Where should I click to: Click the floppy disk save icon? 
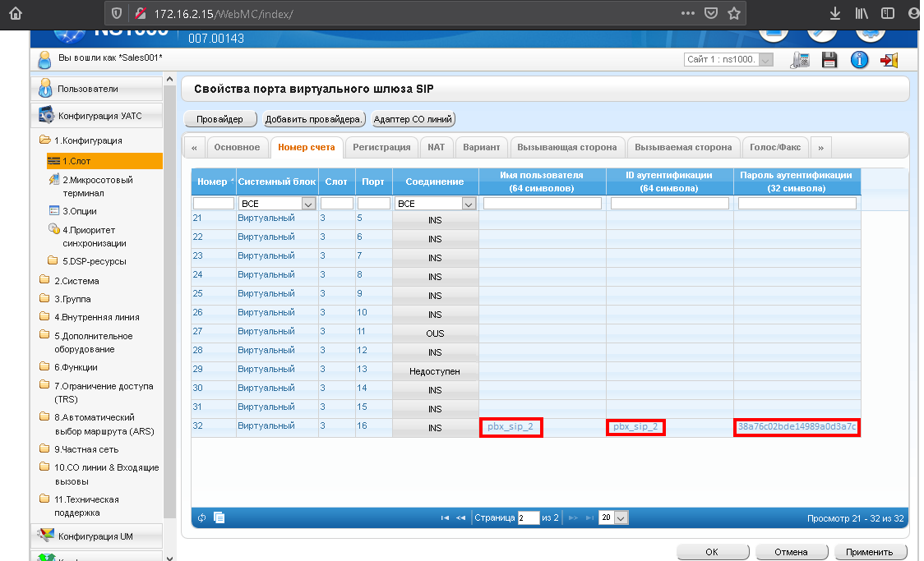829,60
